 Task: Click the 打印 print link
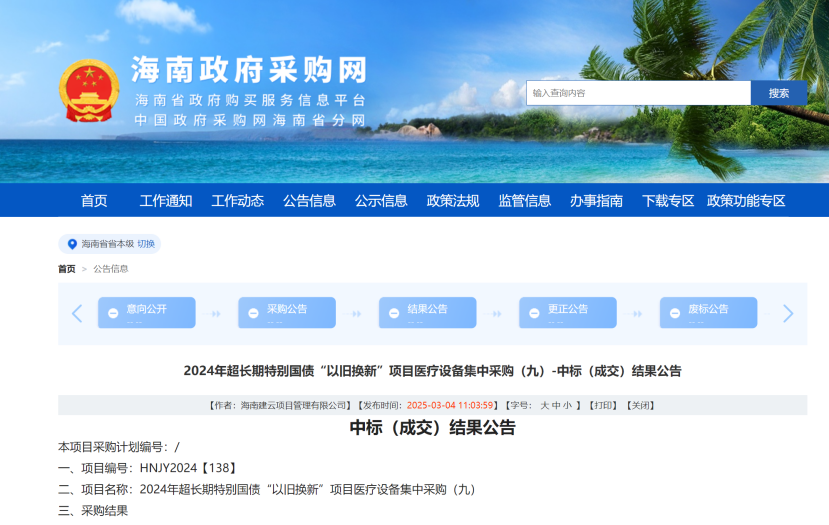[x=603, y=405]
